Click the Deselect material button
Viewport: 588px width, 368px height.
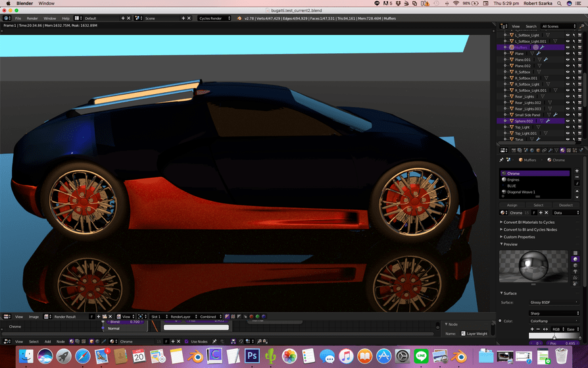tap(566, 205)
